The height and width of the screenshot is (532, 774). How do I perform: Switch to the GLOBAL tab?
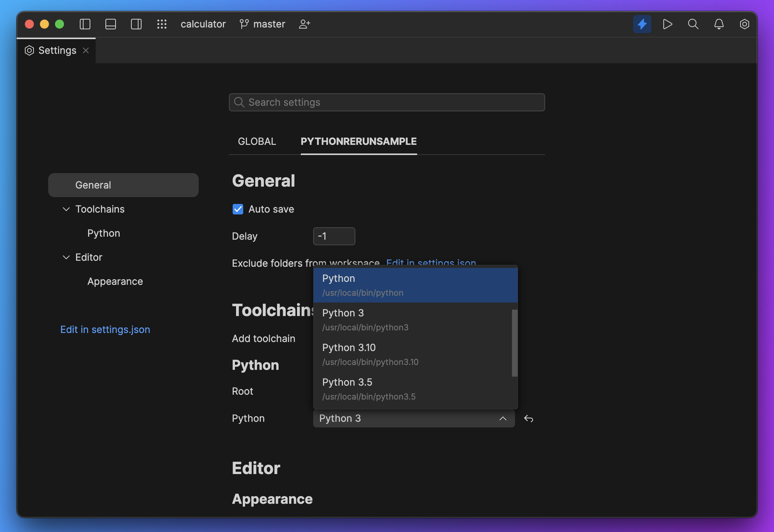tap(257, 141)
